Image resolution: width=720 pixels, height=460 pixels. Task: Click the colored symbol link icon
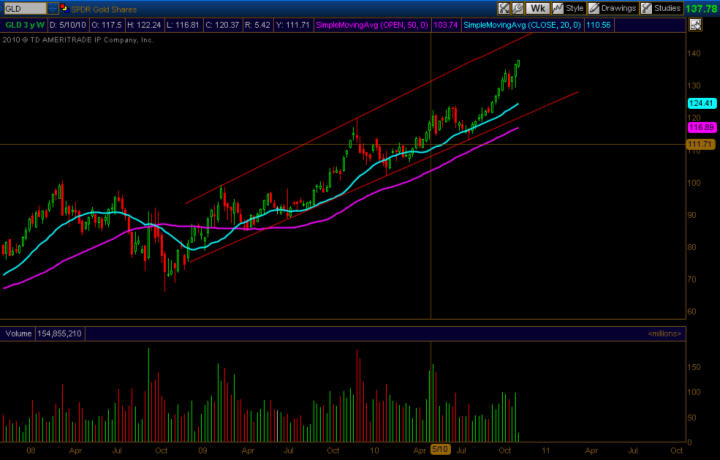click(65, 8)
